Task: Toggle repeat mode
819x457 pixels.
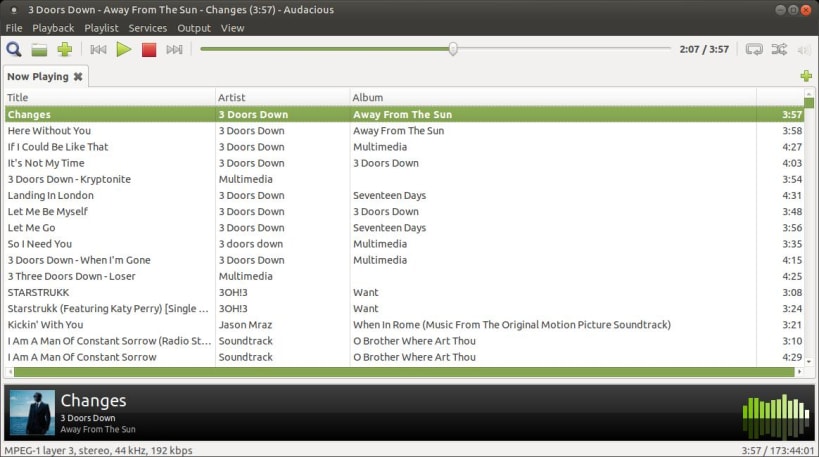Action: pyautogui.click(x=754, y=50)
